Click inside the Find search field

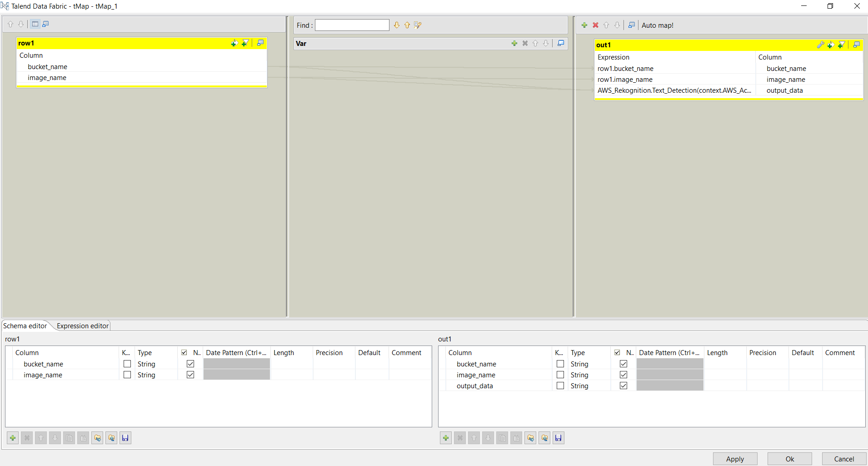coord(351,25)
